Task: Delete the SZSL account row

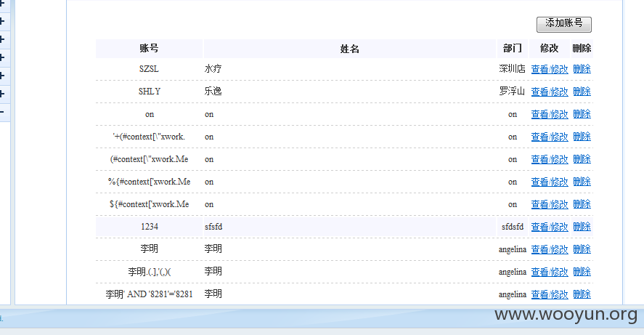Action: coord(582,69)
